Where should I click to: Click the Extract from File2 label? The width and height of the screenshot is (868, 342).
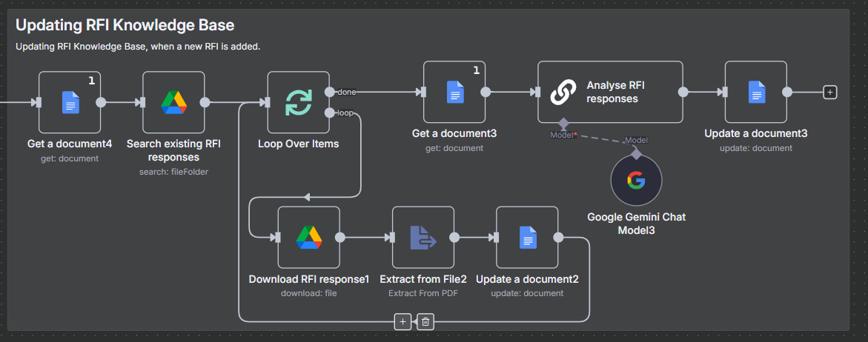pyautogui.click(x=423, y=279)
